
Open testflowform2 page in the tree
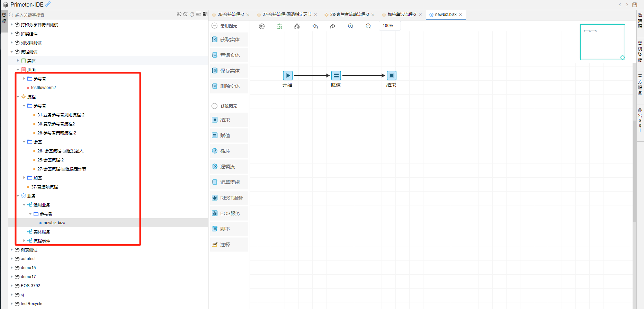tap(43, 88)
